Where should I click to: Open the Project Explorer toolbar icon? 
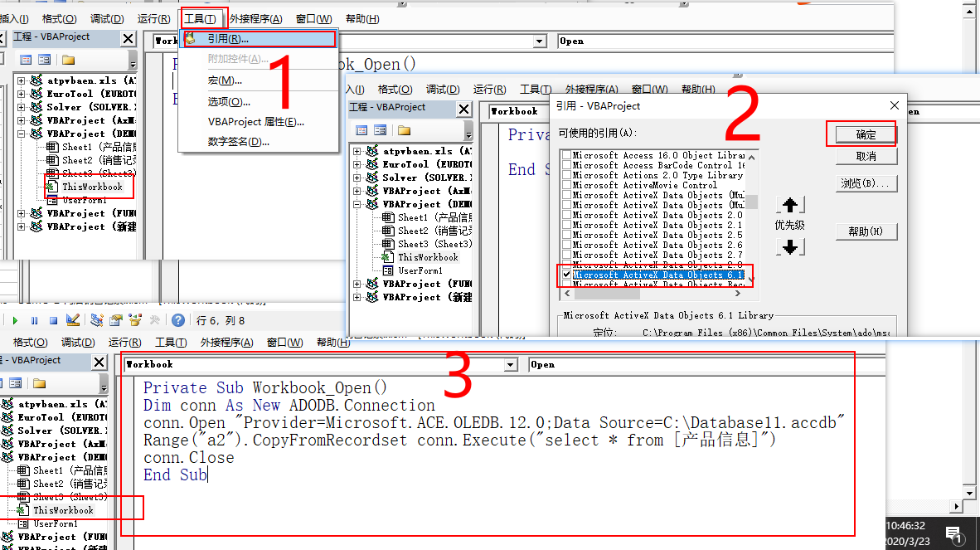(x=97, y=321)
